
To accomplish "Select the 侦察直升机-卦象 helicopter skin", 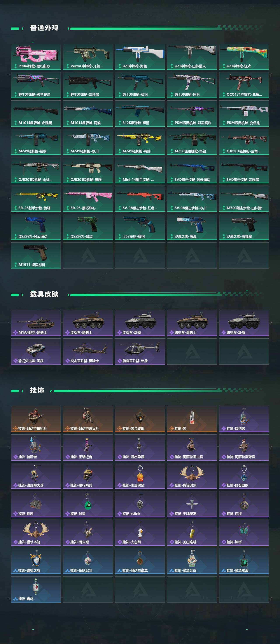I will pyautogui.click(x=140, y=351).
